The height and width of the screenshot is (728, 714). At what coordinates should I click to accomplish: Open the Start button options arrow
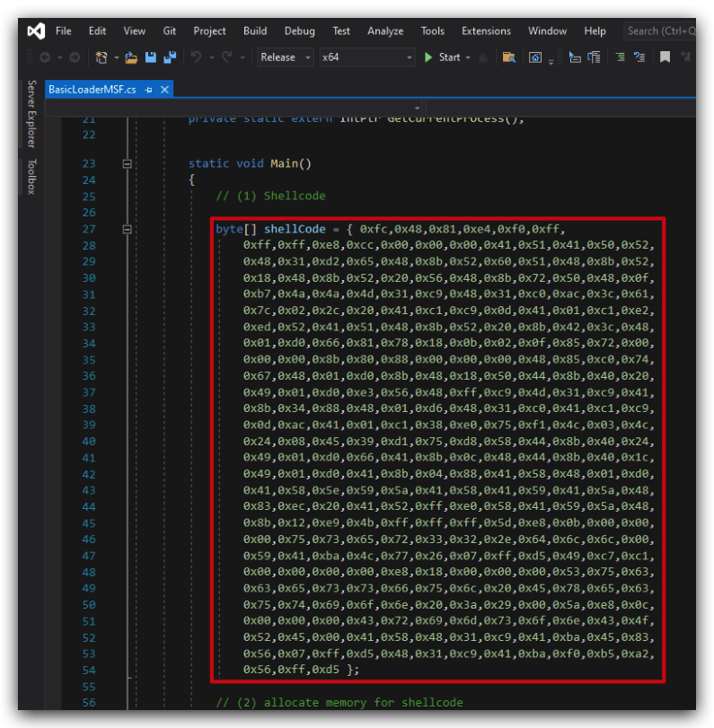coord(468,57)
